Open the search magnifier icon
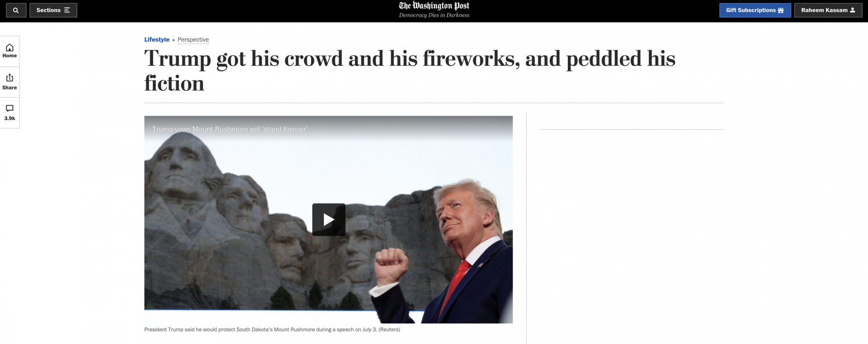 click(x=16, y=10)
